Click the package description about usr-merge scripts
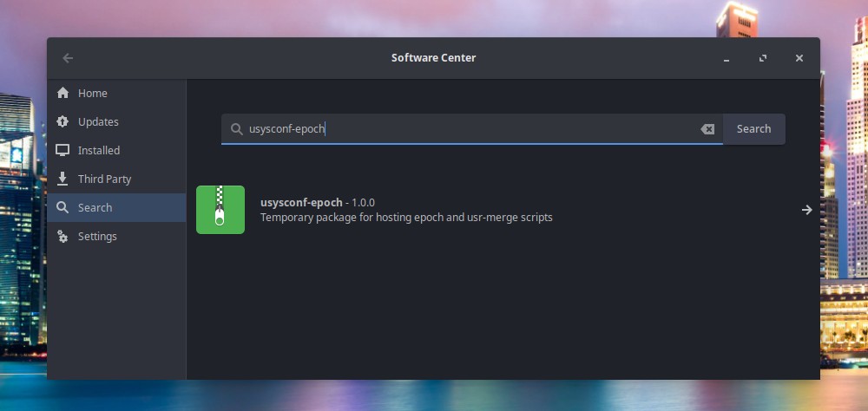868x411 pixels. pos(406,218)
